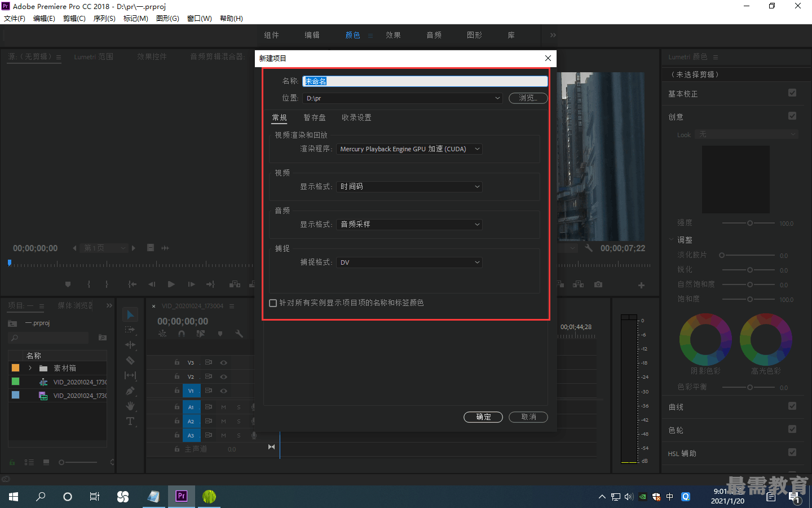
Task: Select the Type tool
Action: (130, 421)
